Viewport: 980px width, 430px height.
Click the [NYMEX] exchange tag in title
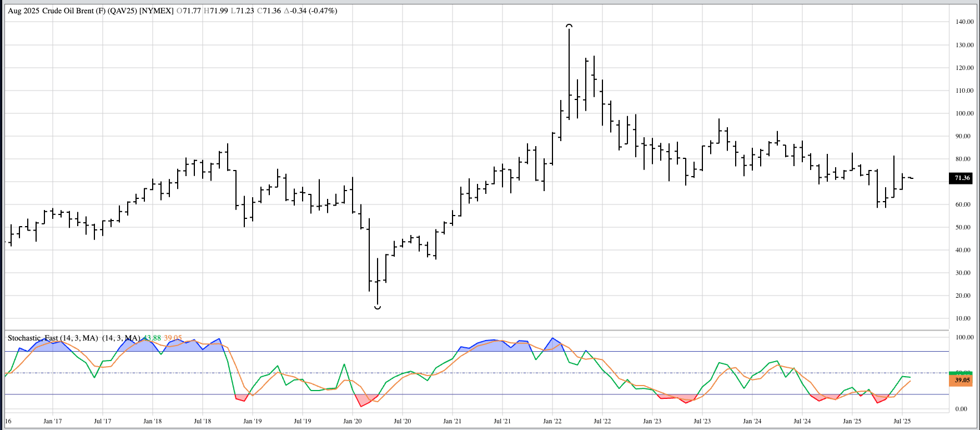(157, 11)
